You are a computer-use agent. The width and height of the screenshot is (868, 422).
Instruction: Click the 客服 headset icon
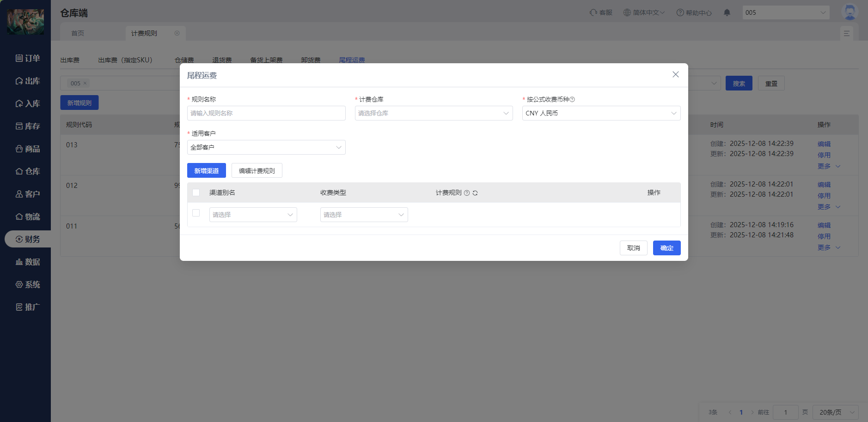[600, 12]
